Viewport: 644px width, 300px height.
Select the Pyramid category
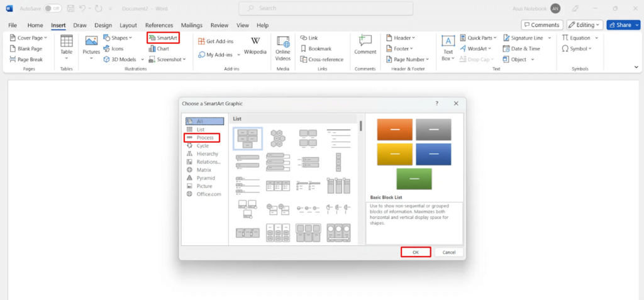pos(204,178)
